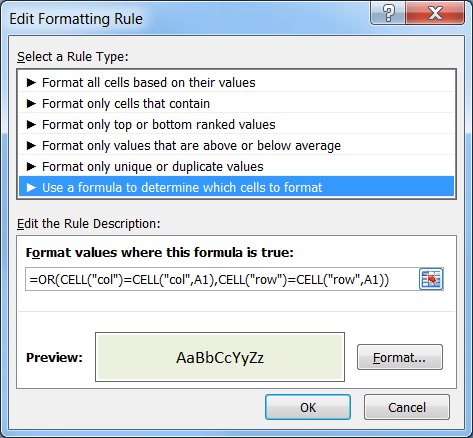Screen dimensions: 473x438
Task: Click the help question mark button
Action: coord(388,13)
